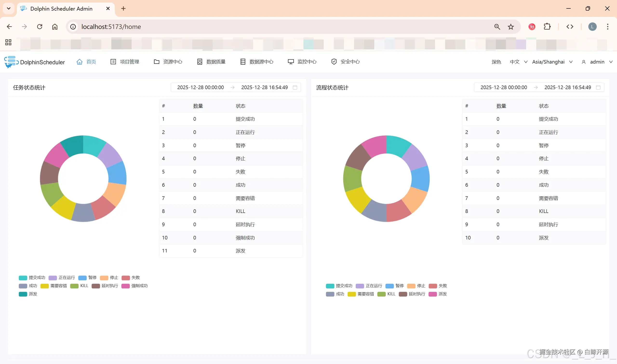Click the DolphinScheduler logo icon
The width and height of the screenshot is (617, 364).
tap(11, 62)
